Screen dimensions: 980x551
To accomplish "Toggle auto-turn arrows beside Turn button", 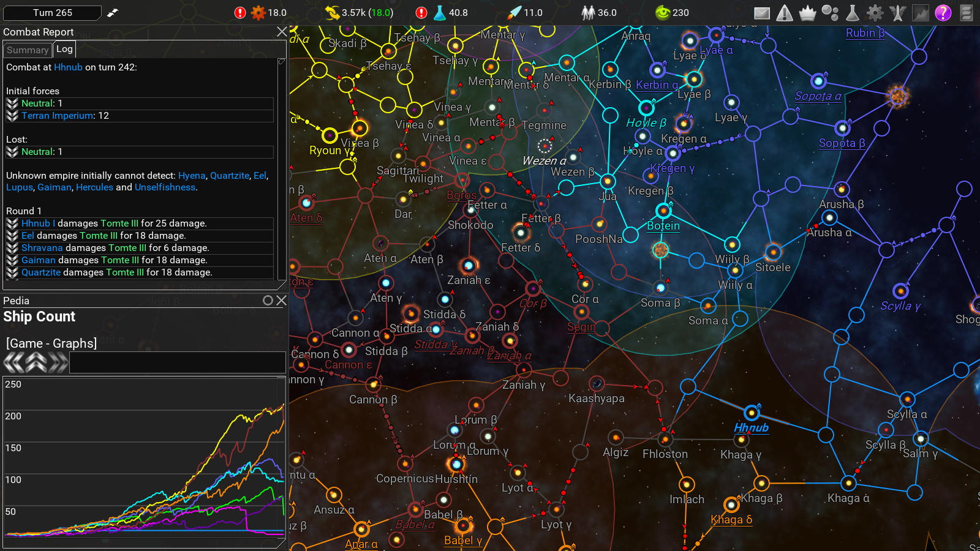I will [x=113, y=13].
